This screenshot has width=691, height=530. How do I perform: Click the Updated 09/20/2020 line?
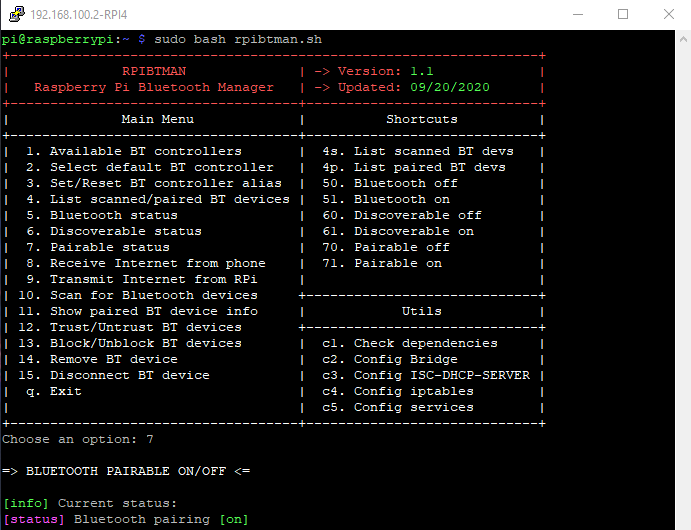pyautogui.click(x=401, y=87)
